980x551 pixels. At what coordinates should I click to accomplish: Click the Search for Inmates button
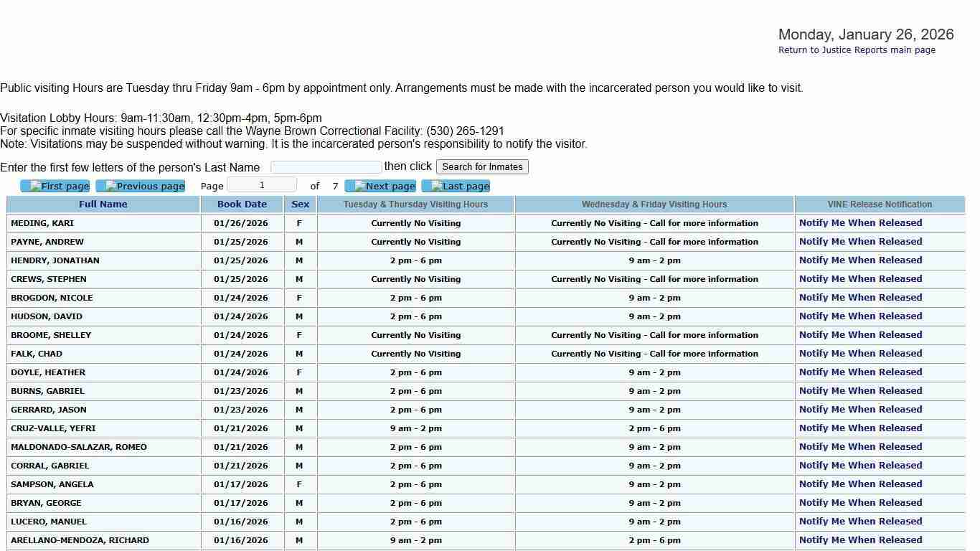coord(482,167)
